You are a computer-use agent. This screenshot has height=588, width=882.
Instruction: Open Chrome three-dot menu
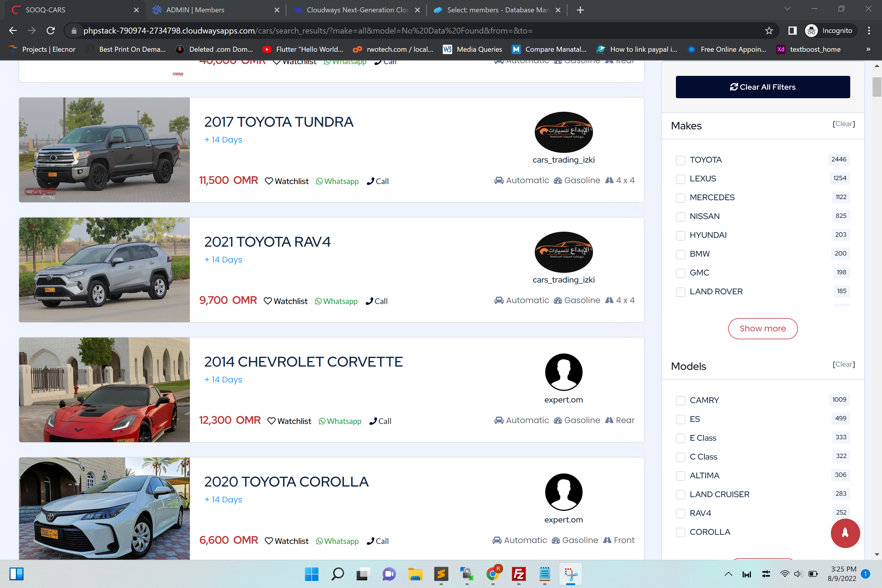[x=869, y=30]
